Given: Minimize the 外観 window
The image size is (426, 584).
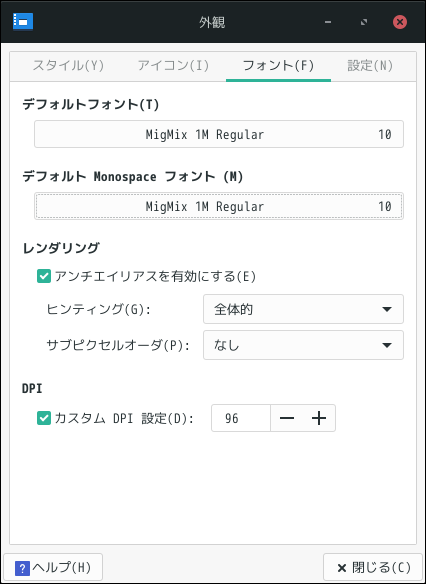Looking at the screenshot, I should (328, 22).
